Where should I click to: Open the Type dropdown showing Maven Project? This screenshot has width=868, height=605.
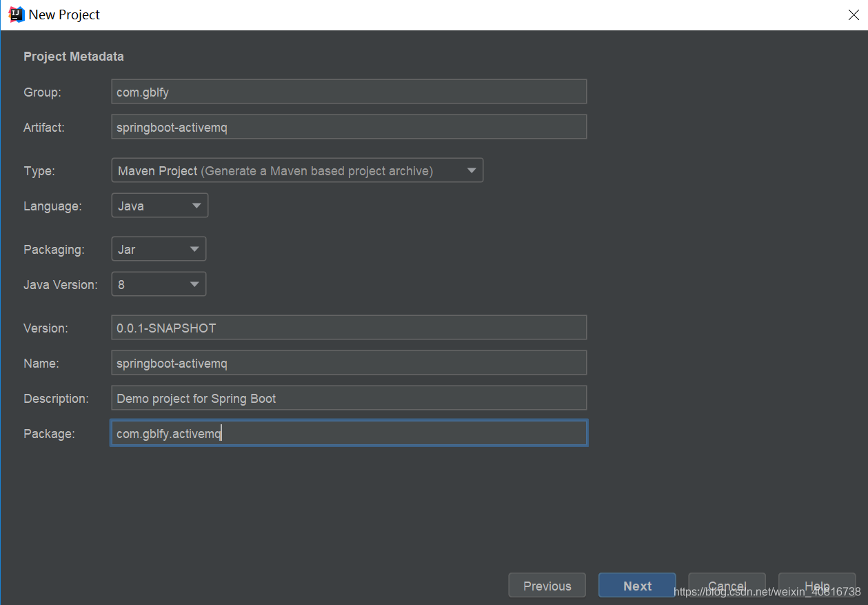[x=297, y=170]
